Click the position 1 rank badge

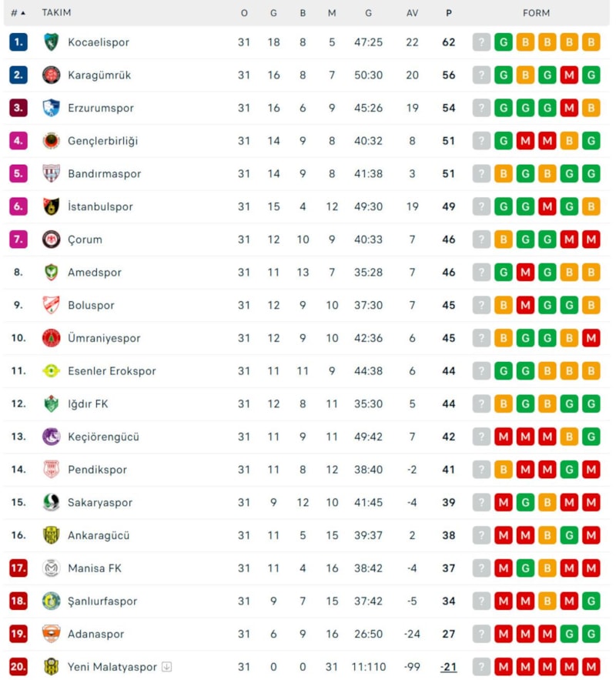[x=18, y=42]
